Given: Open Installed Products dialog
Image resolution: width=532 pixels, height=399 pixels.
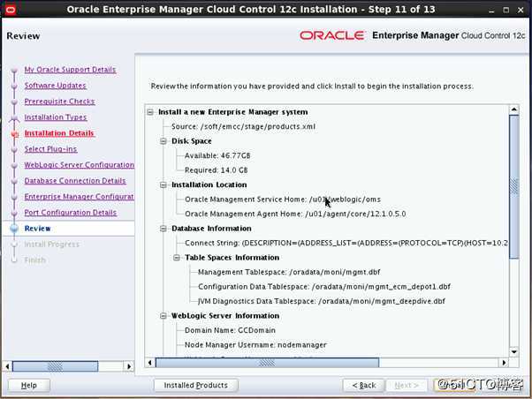Looking at the screenshot, I should pyautogui.click(x=196, y=386).
